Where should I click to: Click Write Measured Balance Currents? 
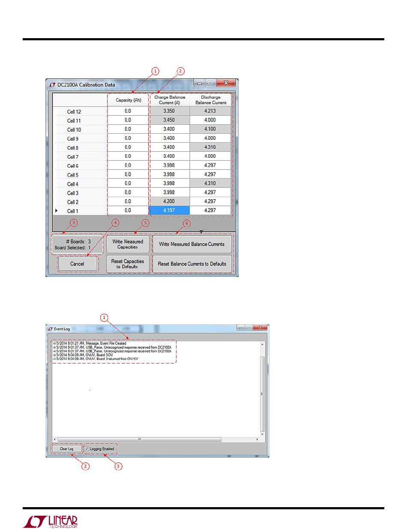(192, 244)
